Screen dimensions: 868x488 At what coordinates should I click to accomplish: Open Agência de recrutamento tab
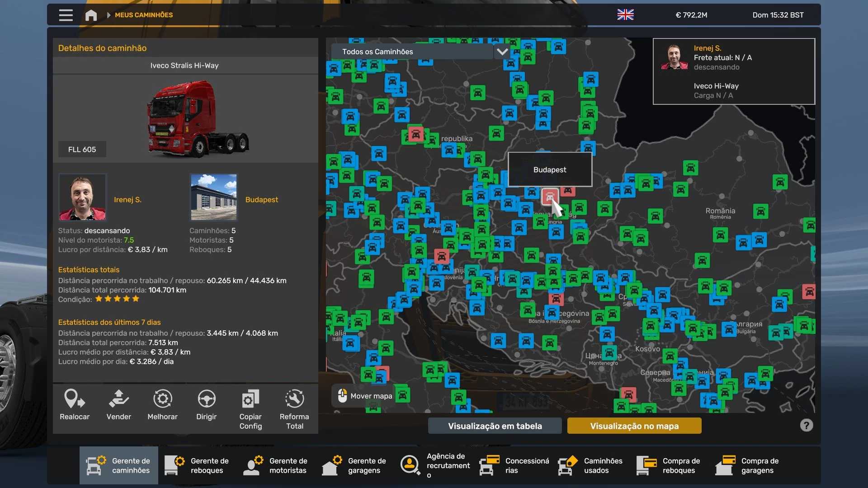[x=435, y=465]
